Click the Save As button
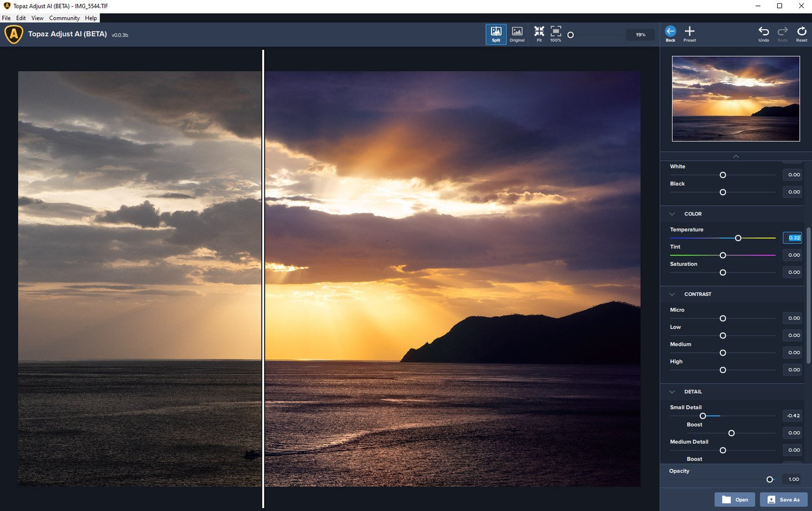The image size is (812, 511). point(783,499)
